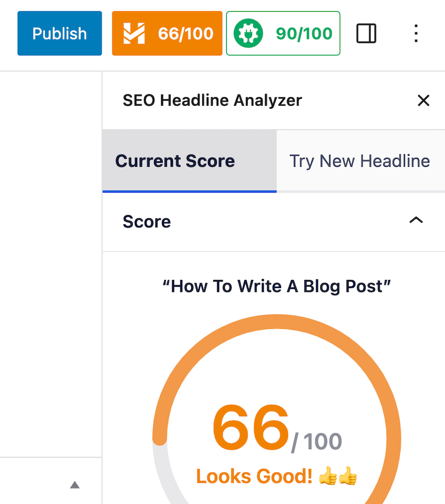Click the green gear icon in the score badge
The image size is (445, 504).
(247, 33)
